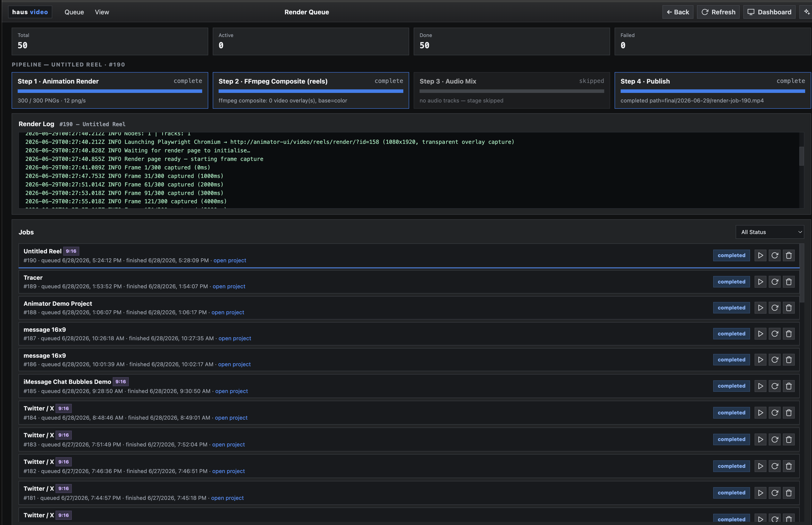Click the Failed jobs stat card

[x=712, y=41]
